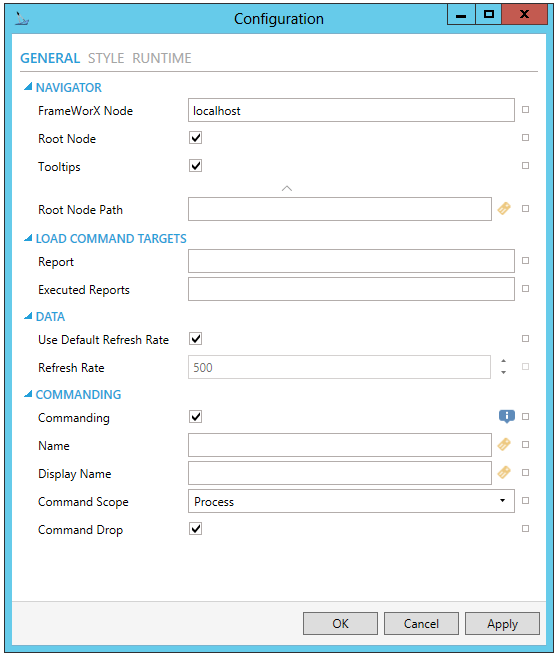The image size is (558, 657).
Task: Switch to the RUNTIME tab
Action: tap(162, 58)
